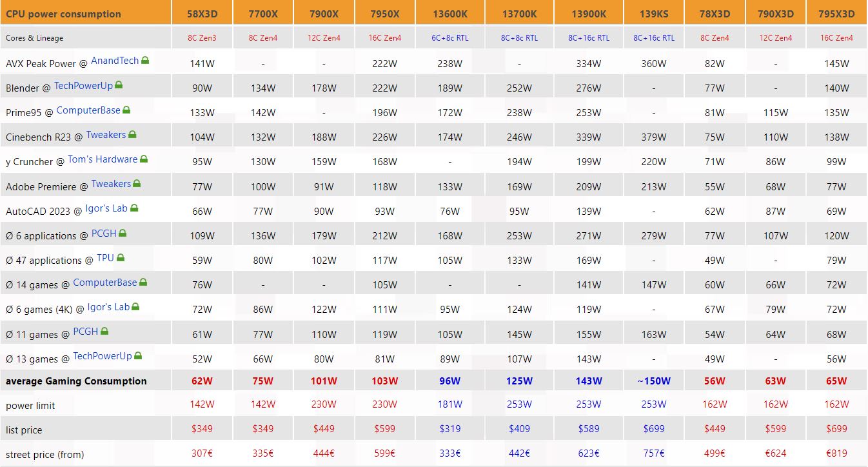Click the bold 96W average value

(449, 381)
